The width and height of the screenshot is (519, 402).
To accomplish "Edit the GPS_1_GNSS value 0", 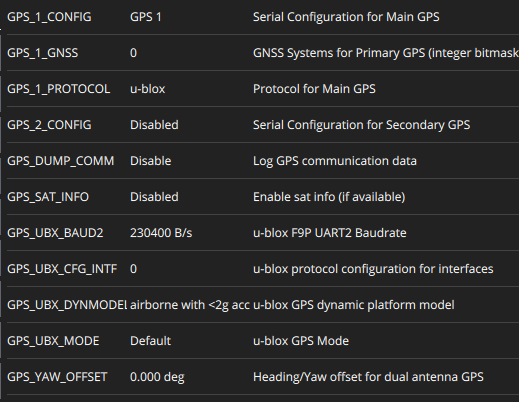I will (133, 53).
